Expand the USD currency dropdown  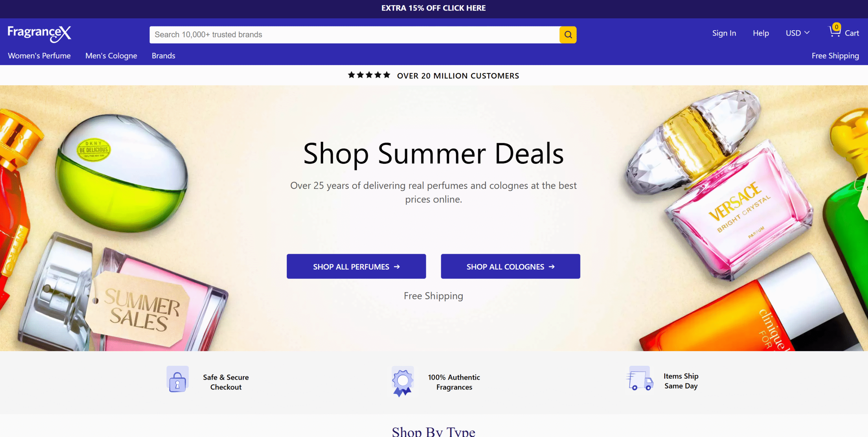(797, 33)
